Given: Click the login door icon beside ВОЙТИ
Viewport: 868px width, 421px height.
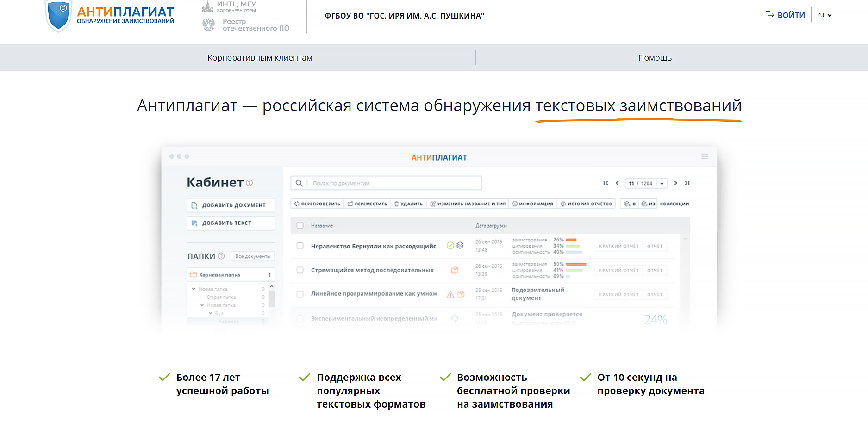Looking at the screenshot, I should coord(769,15).
